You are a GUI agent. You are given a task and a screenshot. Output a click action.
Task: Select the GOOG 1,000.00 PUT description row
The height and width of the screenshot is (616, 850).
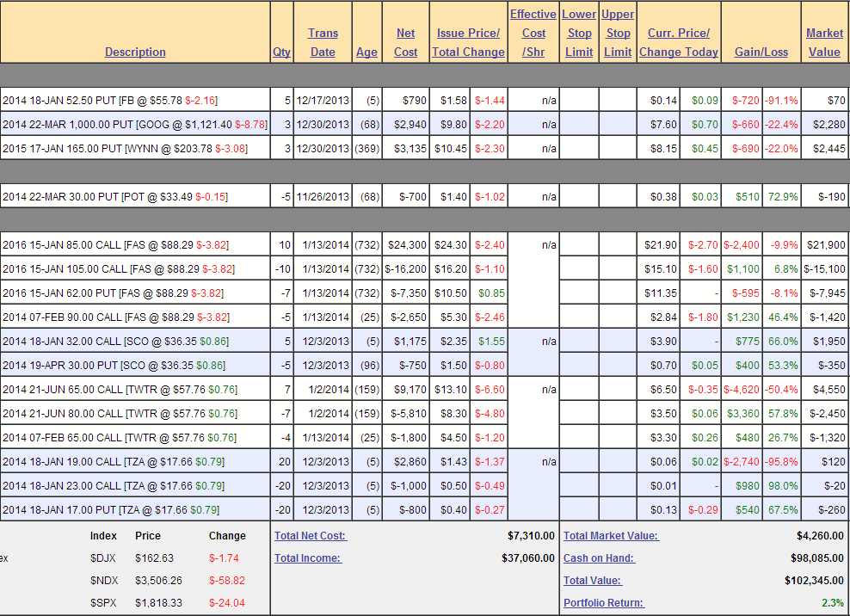pos(135,124)
